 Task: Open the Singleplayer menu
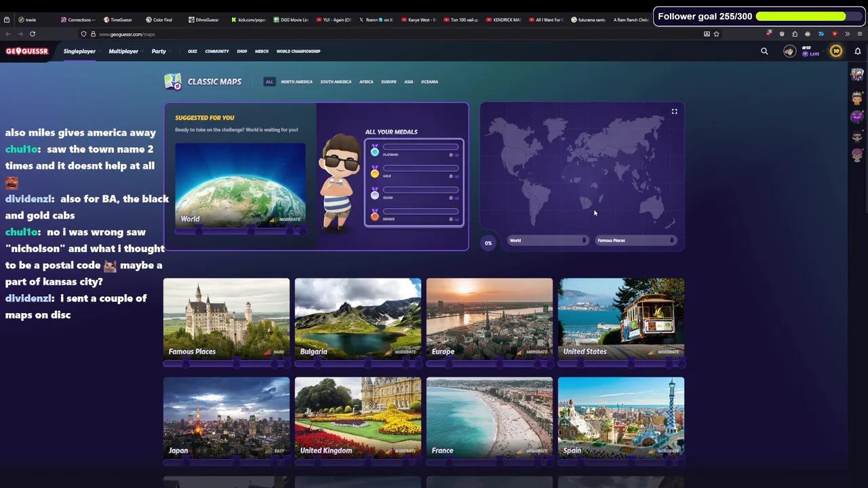(x=79, y=52)
